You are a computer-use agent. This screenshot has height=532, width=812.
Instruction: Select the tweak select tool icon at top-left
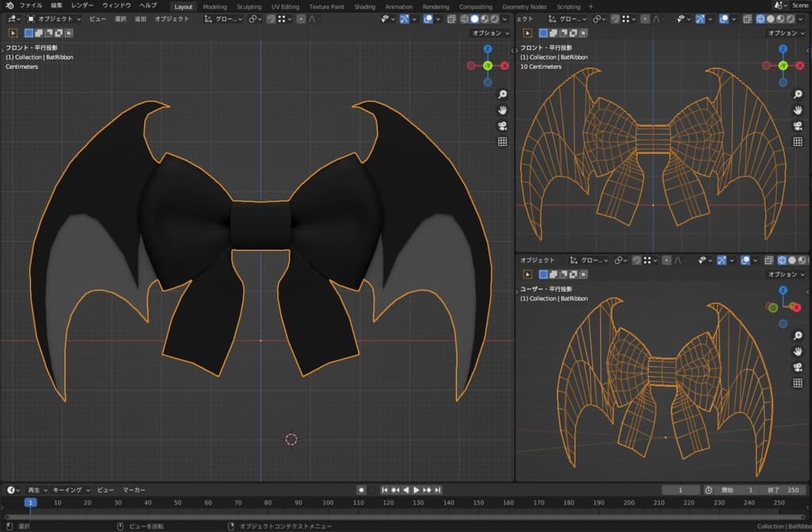(13, 33)
